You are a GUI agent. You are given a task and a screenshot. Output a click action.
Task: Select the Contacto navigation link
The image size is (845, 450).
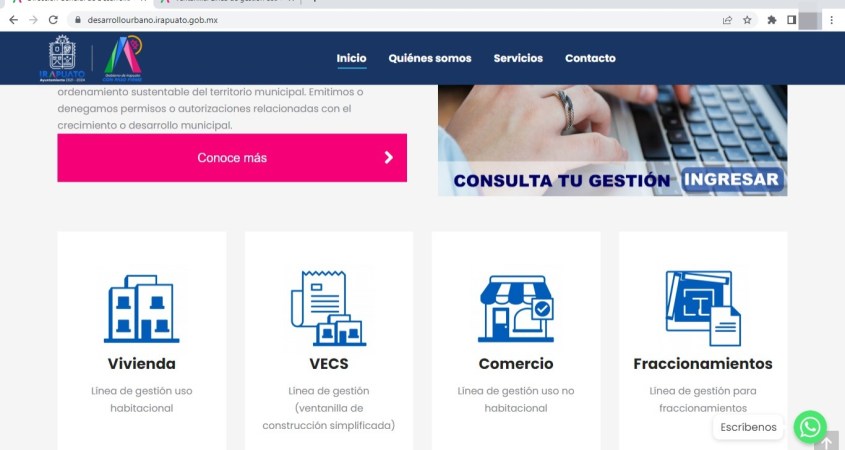[x=590, y=58]
